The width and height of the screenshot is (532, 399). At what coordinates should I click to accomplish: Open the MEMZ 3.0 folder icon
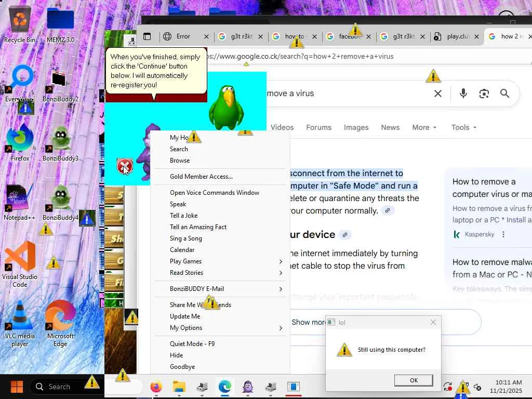[x=60, y=24]
